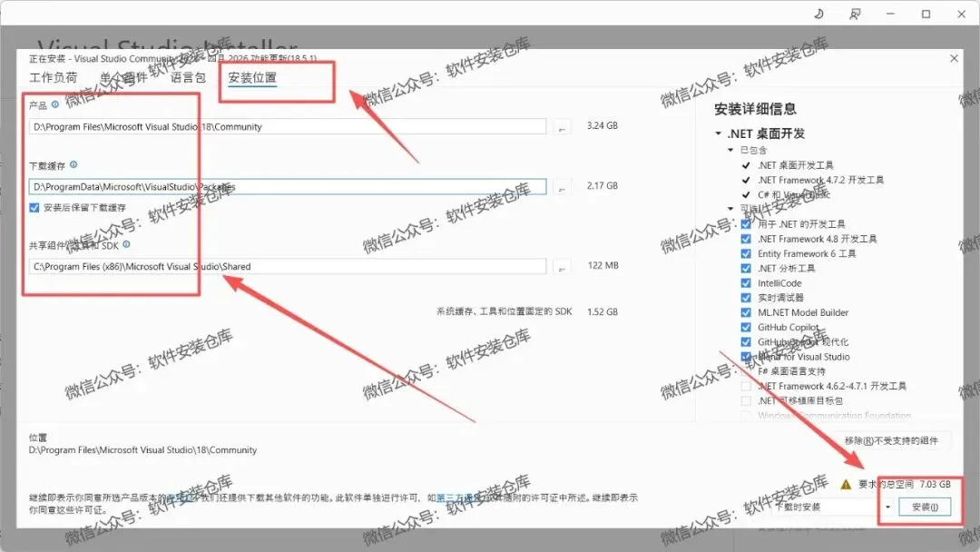Click the info icon beside 共享组件、工具和 SDK
The image size is (980, 552).
(126, 244)
